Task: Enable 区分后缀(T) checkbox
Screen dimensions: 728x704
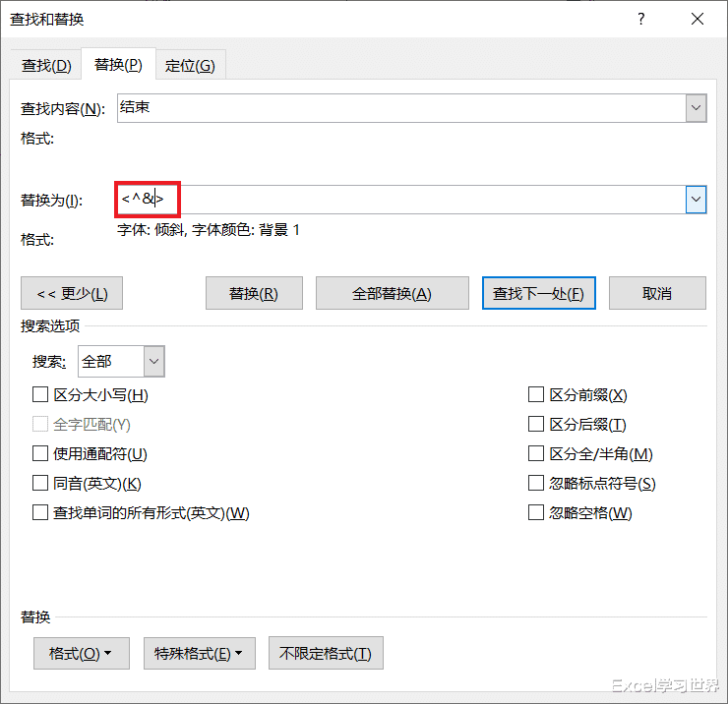Action: pos(536,424)
